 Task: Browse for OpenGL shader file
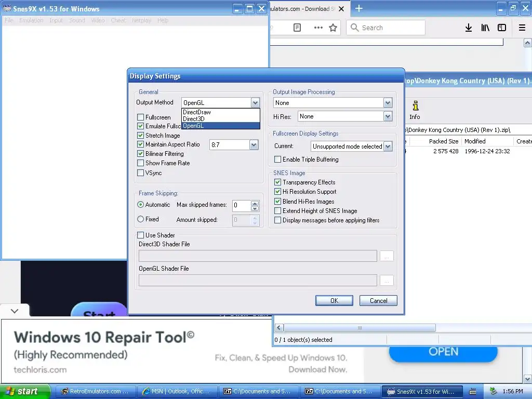(387, 280)
